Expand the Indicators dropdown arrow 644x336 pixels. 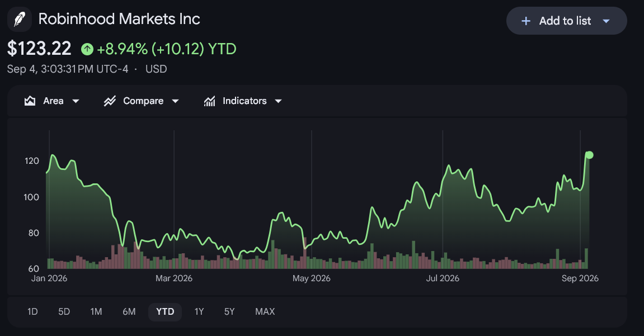(278, 101)
